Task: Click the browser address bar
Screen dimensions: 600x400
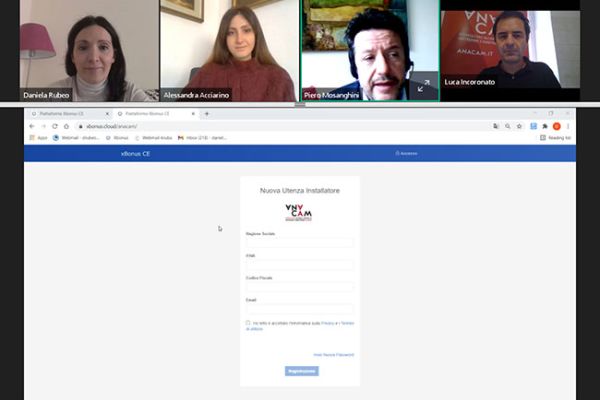Action: pos(281,126)
